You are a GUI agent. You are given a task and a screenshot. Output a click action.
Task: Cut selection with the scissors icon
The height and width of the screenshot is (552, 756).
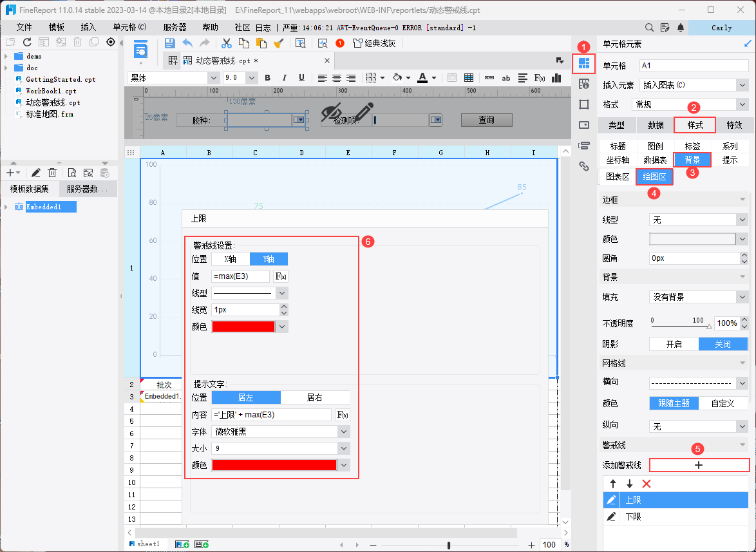pyautogui.click(x=226, y=43)
